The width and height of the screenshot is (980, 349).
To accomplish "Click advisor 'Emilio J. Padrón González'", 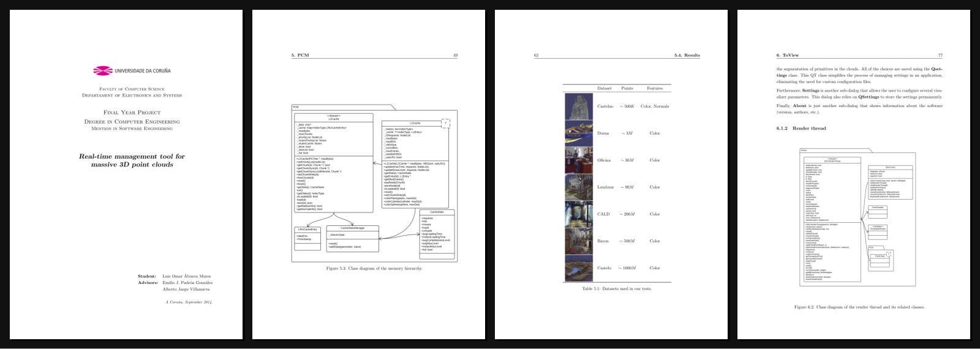I will 187,283.
